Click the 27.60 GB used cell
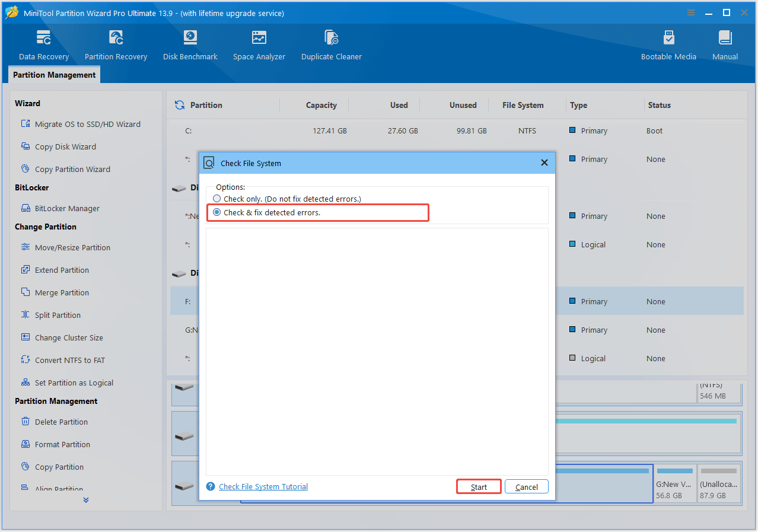Viewport: 758px width, 532px height. [x=403, y=130]
